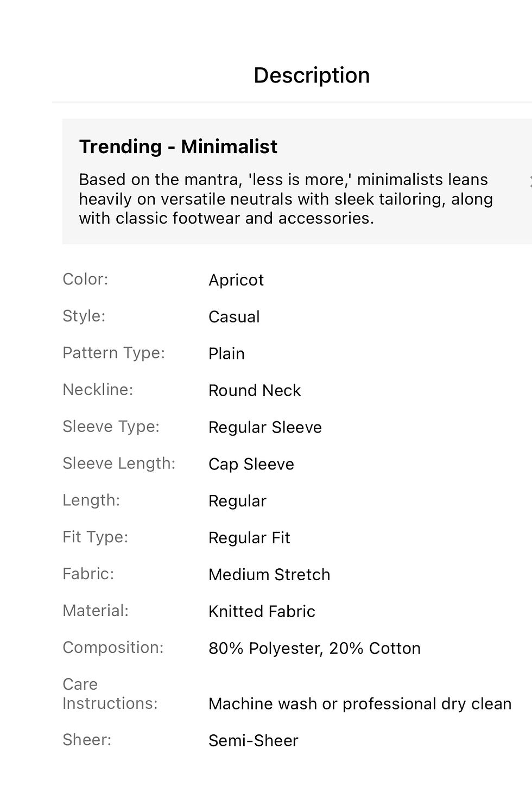The width and height of the screenshot is (532, 787).
Task: Select the Minimalist trend description text
Action: pyautogui.click(x=286, y=199)
